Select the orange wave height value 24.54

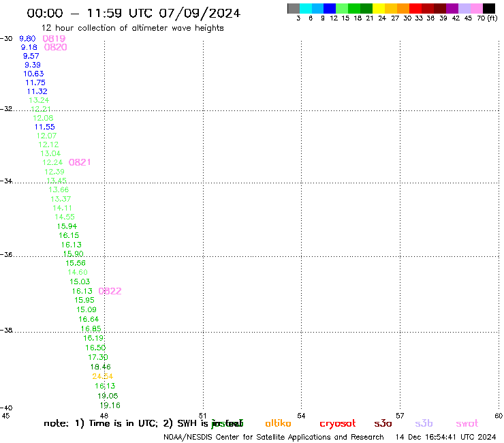coord(103,376)
